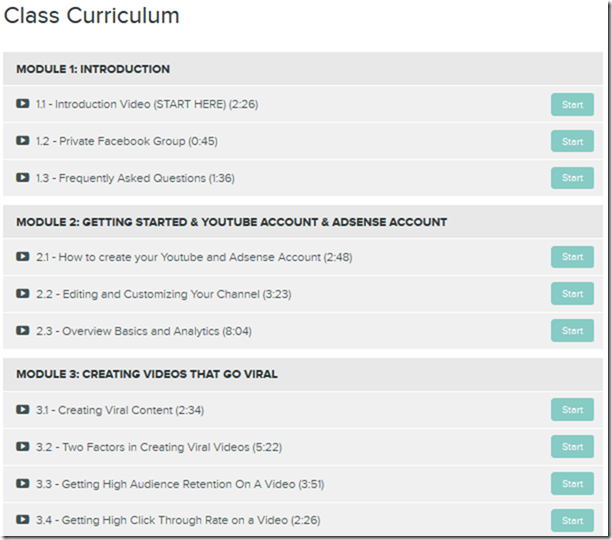Click video icon for lesson 3.2
The height and width of the screenshot is (540, 612).
23,446
